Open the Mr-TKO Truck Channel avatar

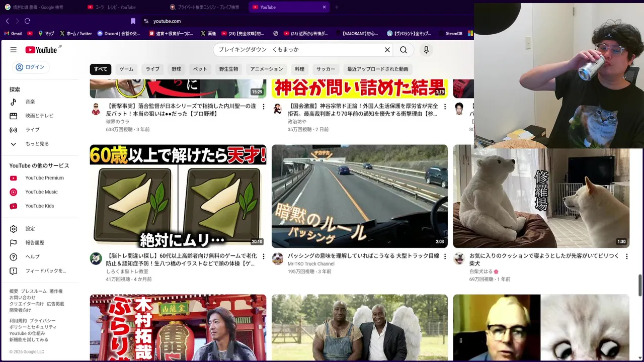click(x=277, y=259)
